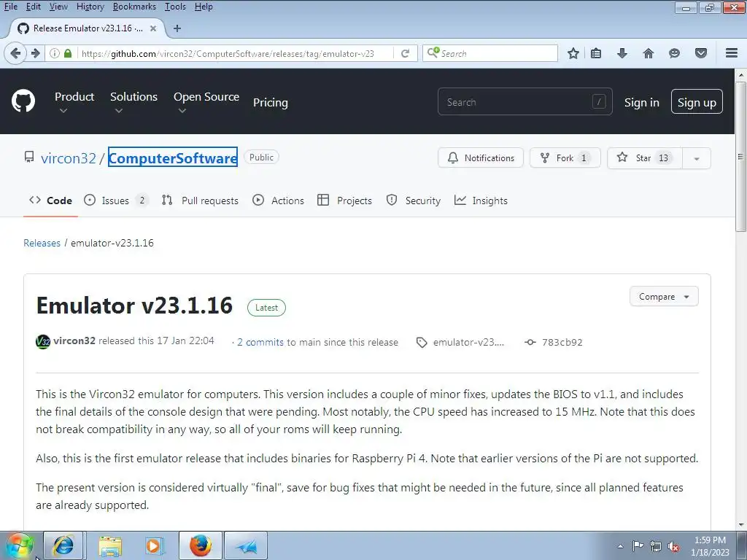Click the browser address bar URL

point(228,53)
